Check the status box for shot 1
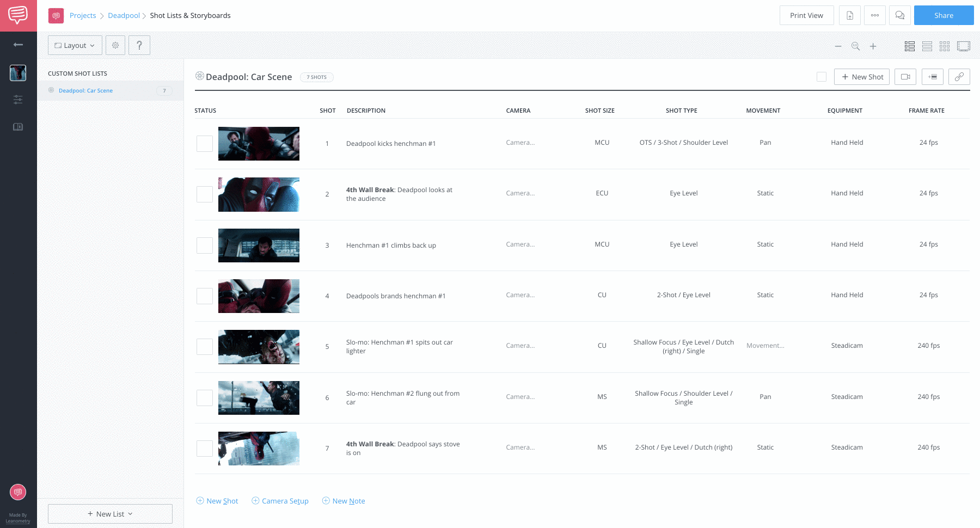Viewport: 980px width, 528px height. [x=205, y=144]
